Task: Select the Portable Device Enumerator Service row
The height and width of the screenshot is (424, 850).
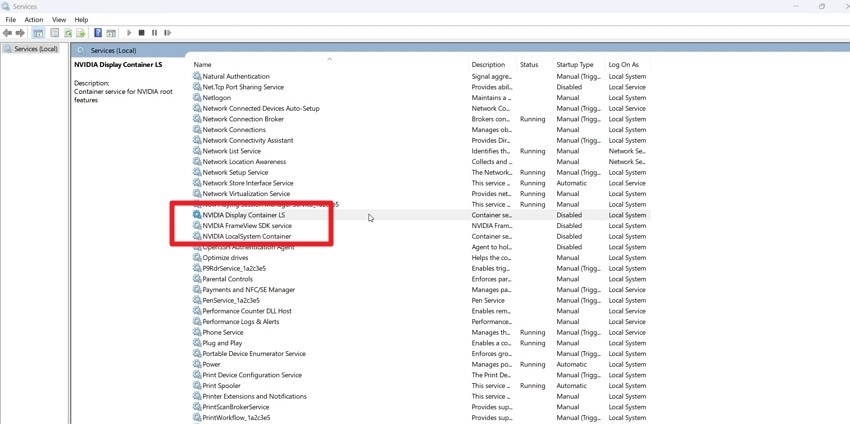Action: click(421, 354)
